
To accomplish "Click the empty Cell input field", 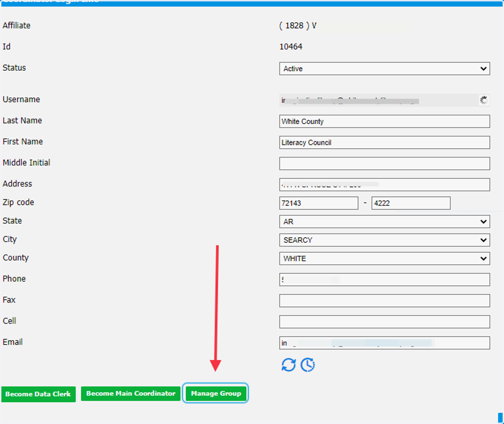I will tap(385, 321).
